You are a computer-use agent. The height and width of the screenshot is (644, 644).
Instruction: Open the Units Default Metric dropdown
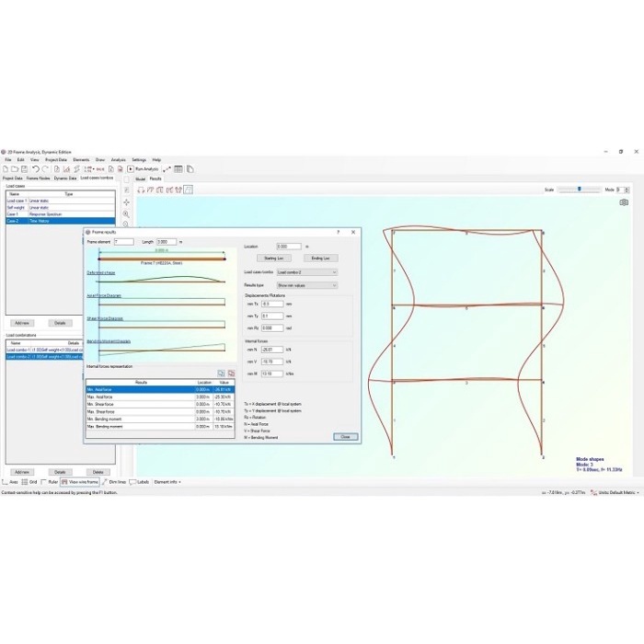coord(619,492)
